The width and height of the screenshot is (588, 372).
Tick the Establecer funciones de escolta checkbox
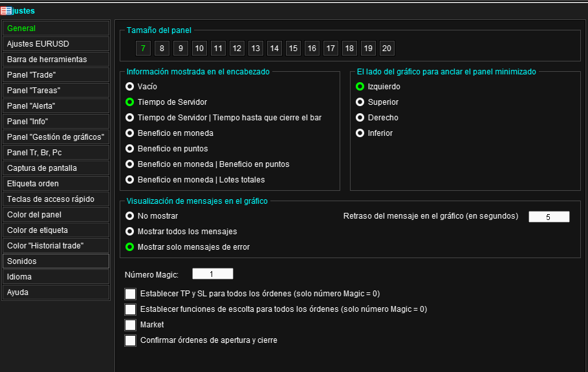(x=131, y=309)
